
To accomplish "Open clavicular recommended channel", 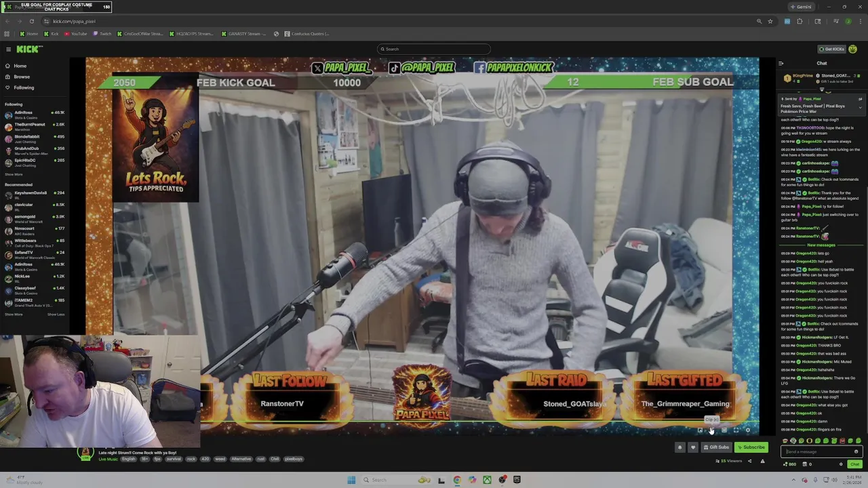I will coord(35,207).
